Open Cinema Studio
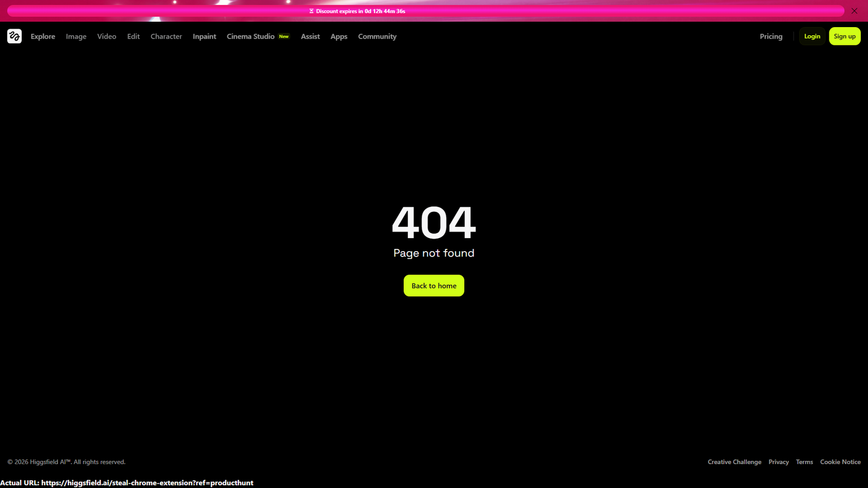Screen dimensions: 868x488 [x=251, y=36]
